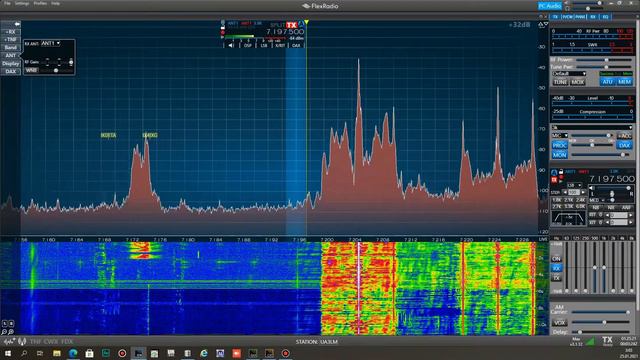Open the File menu

pyautogui.click(x=7, y=3)
